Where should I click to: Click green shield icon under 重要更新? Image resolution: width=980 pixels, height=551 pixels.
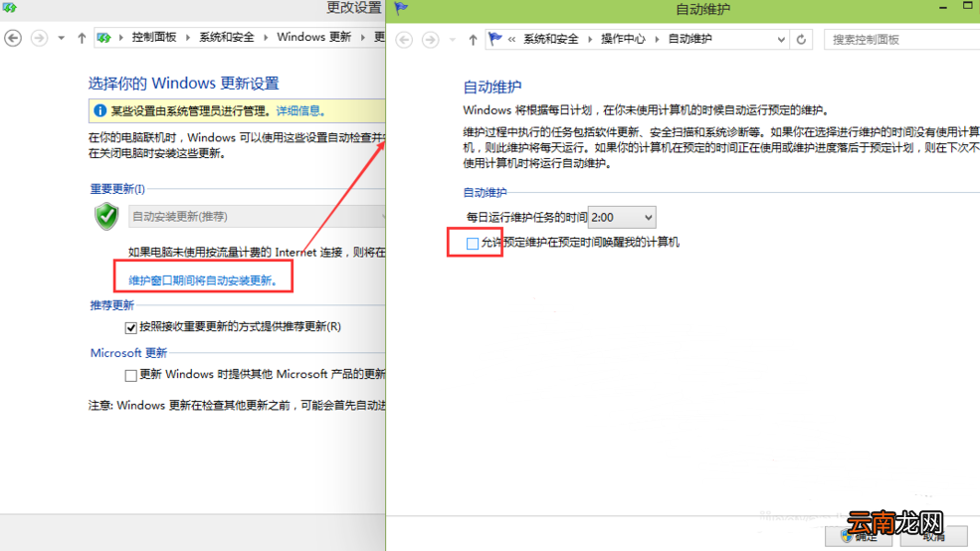(106, 216)
